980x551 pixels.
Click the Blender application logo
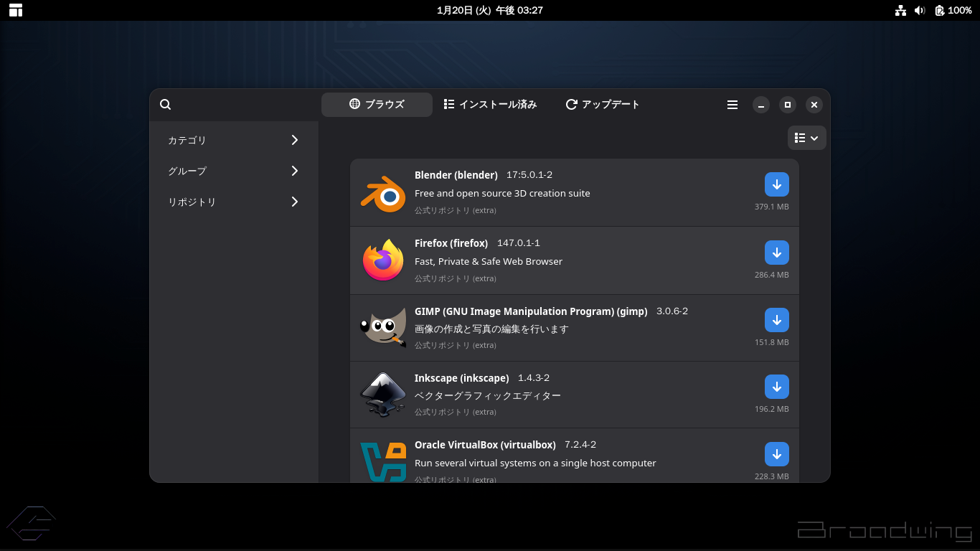pos(383,193)
